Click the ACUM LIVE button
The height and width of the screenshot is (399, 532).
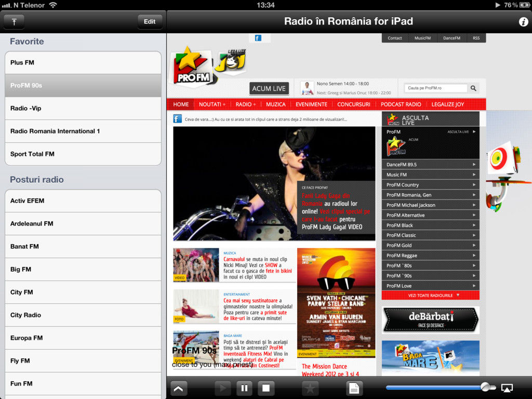[x=269, y=88]
